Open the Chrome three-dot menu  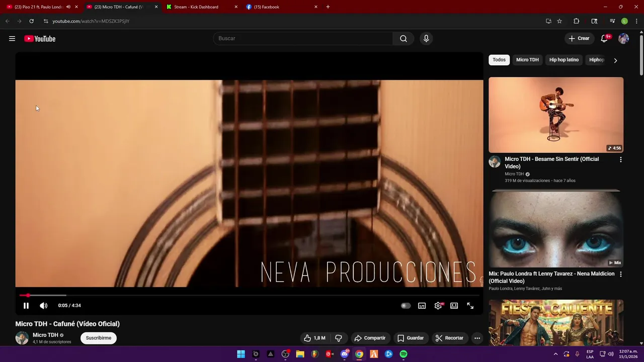[x=636, y=21]
